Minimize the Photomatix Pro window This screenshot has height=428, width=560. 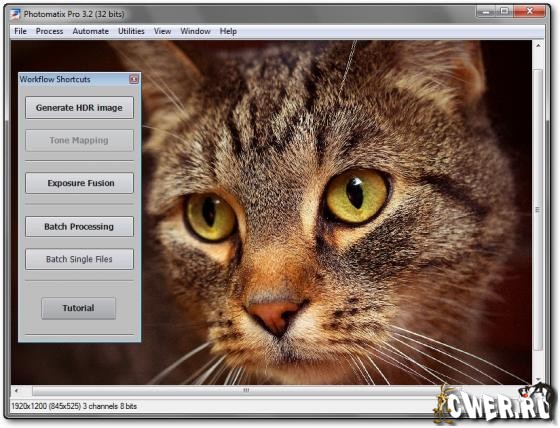coord(486,11)
